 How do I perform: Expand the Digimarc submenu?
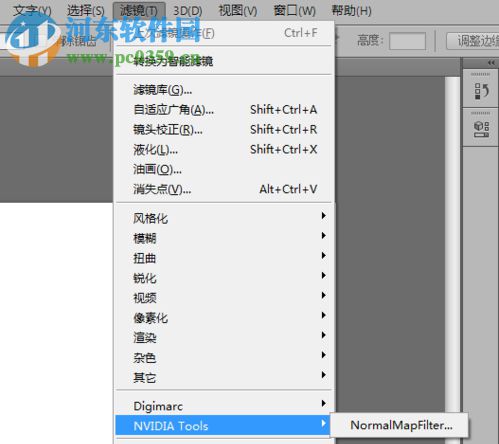coord(223,406)
